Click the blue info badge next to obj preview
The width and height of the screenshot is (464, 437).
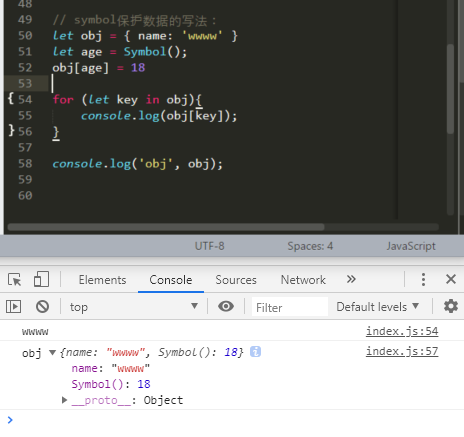pyautogui.click(x=255, y=352)
